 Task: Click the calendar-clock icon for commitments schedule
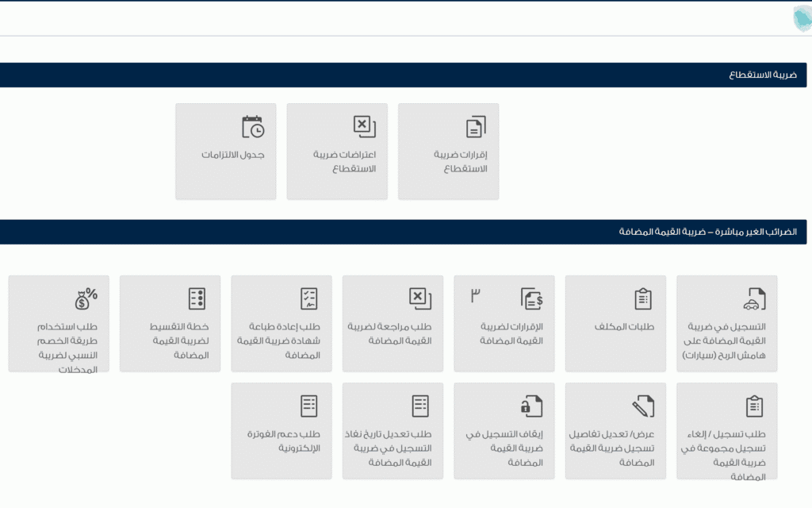[x=252, y=127]
